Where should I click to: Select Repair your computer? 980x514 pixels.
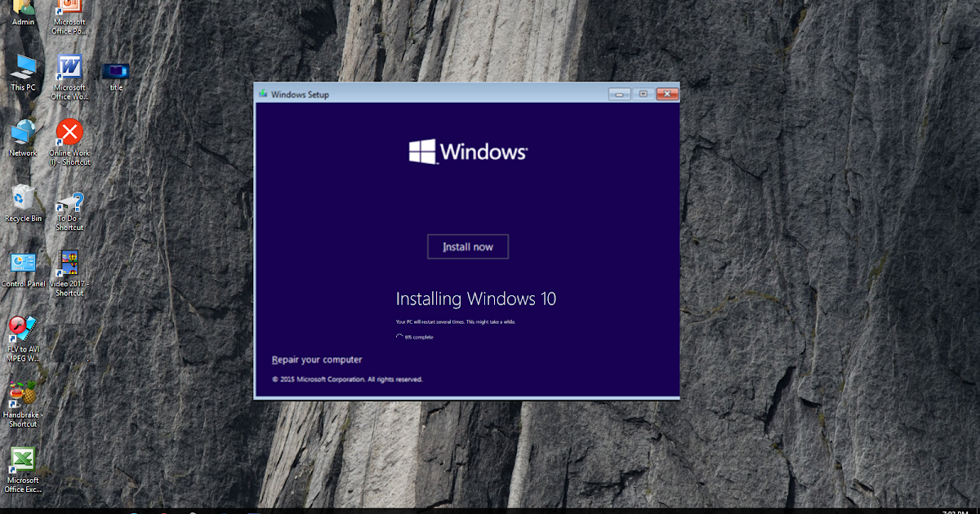pos(318,359)
